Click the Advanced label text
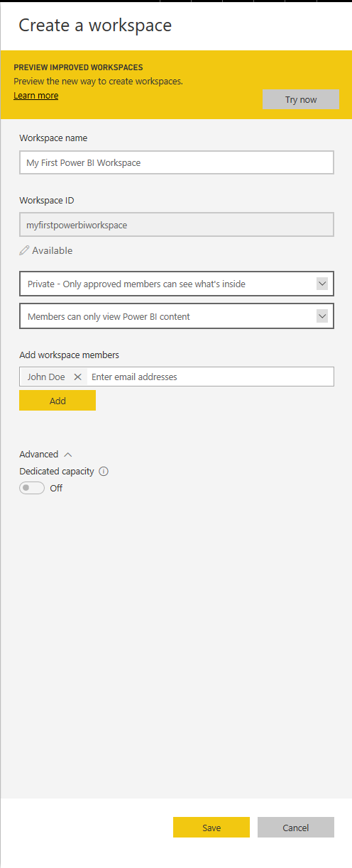This screenshot has width=352, height=868. click(x=39, y=455)
